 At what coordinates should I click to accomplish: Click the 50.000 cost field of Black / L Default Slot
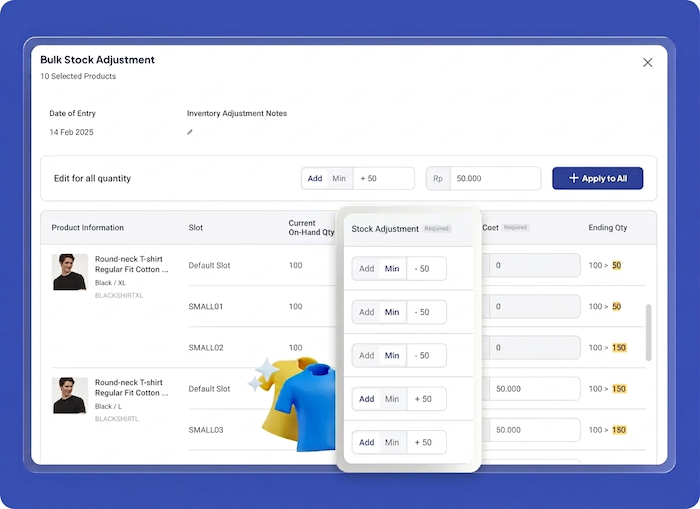tap(534, 388)
